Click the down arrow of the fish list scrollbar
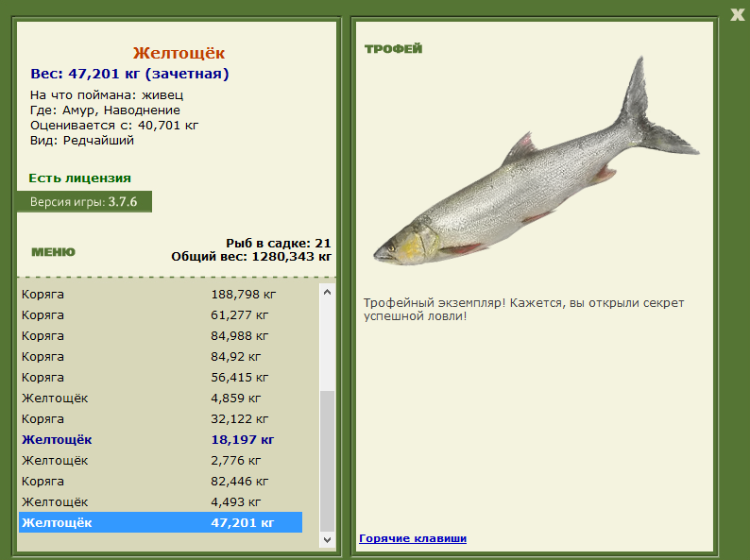This screenshot has width=750, height=560. (327, 539)
